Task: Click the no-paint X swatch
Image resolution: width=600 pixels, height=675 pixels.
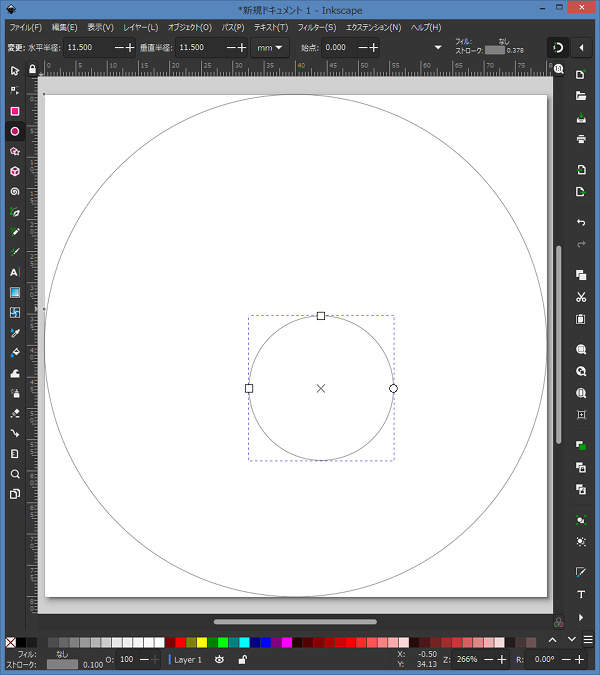Action: 11,643
